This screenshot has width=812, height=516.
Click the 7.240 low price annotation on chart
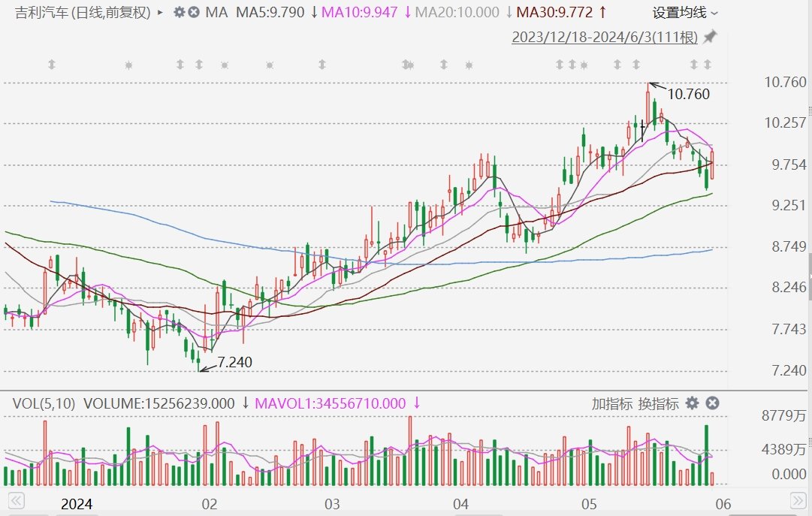pyautogui.click(x=234, y=362)
